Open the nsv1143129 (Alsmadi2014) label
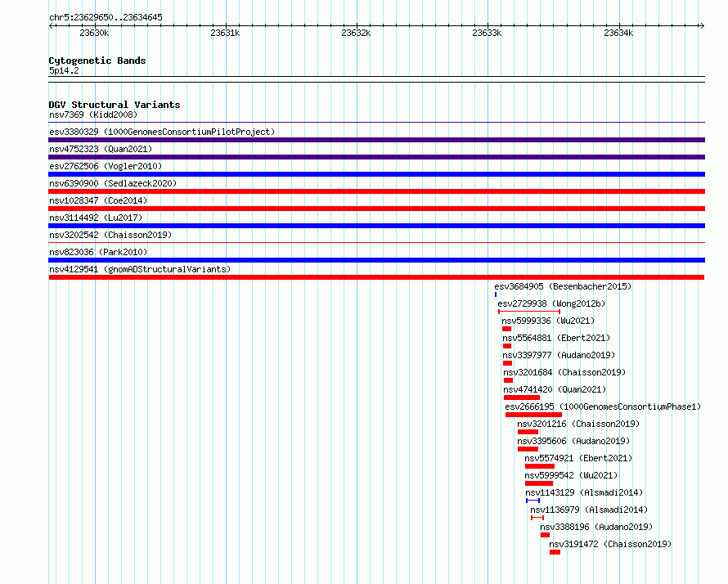The image size is (728, 584). coord(584,492)
